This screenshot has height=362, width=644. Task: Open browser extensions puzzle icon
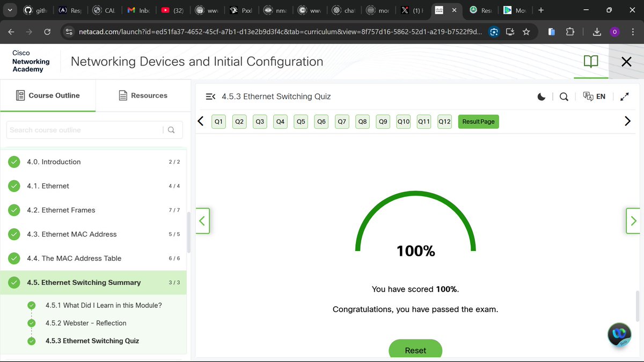(x=570, y=32)
